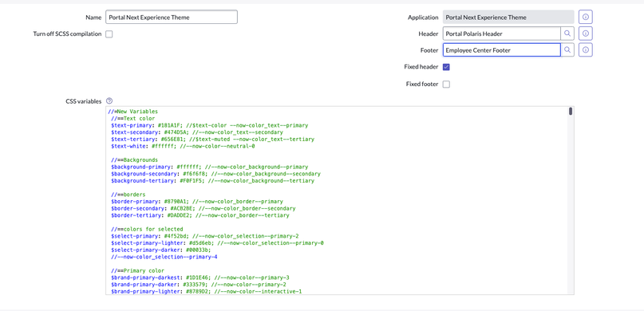Viewport: 644px width, 311px height.
Task: Check the Fixed footer checkbox
Action: (x=446, y=84)
